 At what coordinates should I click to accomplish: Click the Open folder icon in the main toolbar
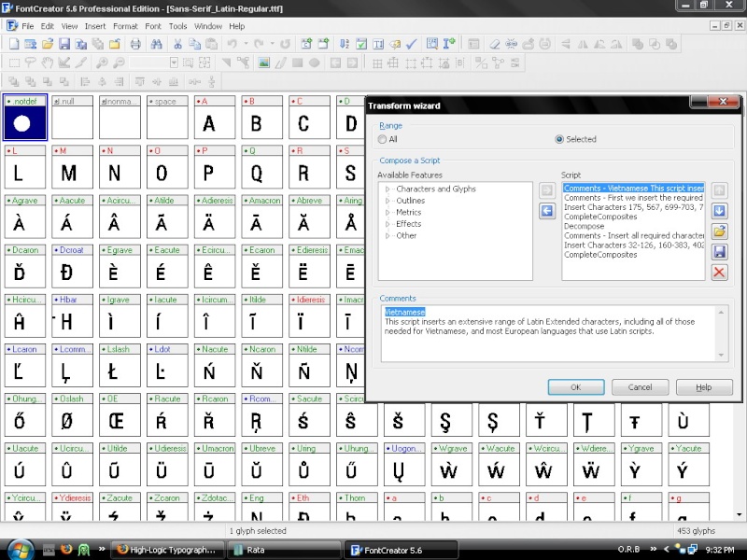(x=47, y=44)
